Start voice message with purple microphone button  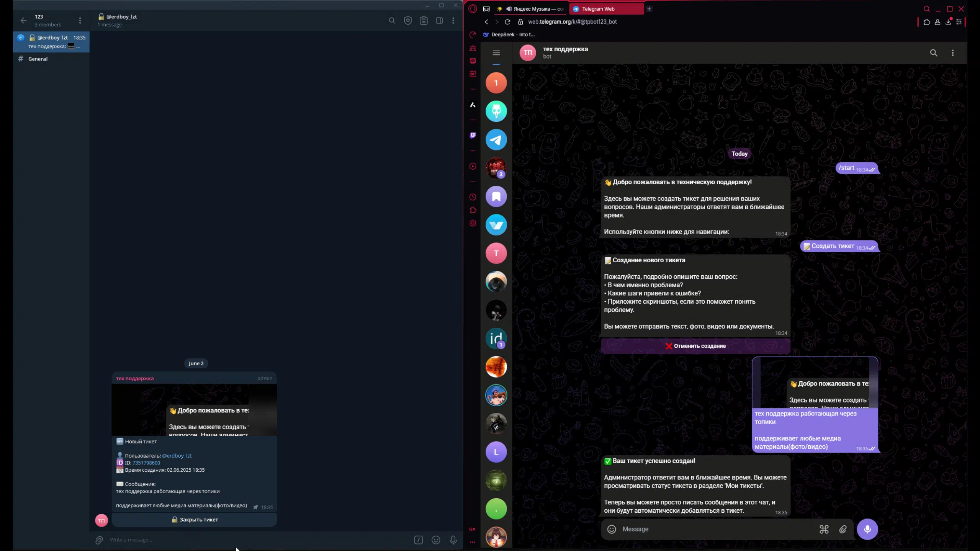click(x=867, y=529)
